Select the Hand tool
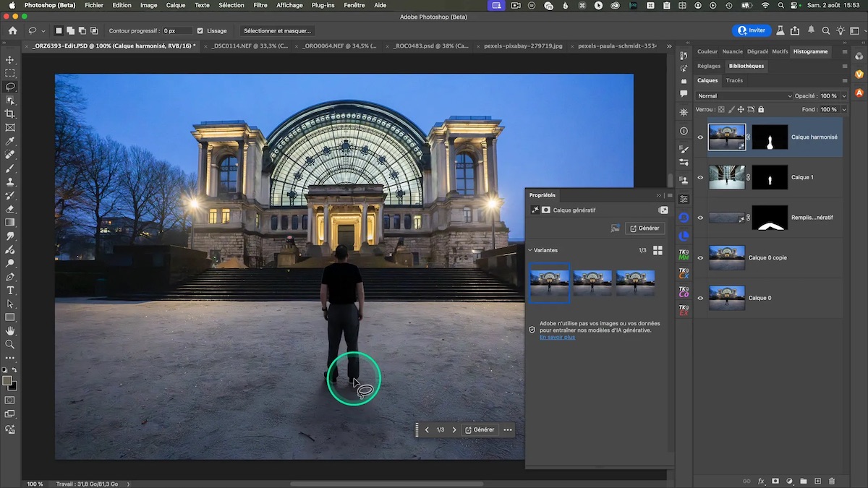This screenshot has width=868, height=488. tap(10, 331)
